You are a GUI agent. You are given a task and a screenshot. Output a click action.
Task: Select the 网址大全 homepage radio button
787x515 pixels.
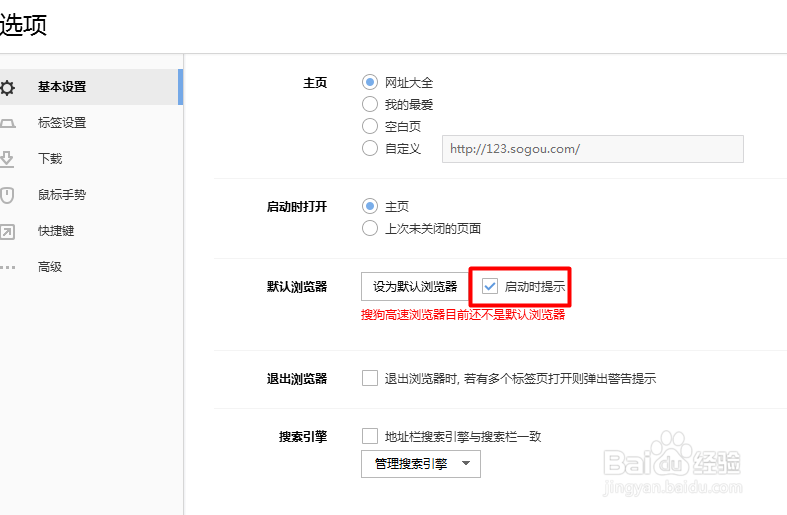[x=370, y=82]
